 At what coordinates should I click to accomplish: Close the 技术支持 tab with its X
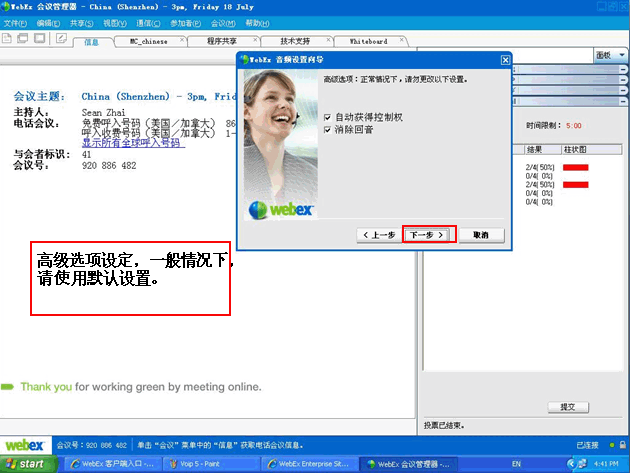click(x=328, y=40)
